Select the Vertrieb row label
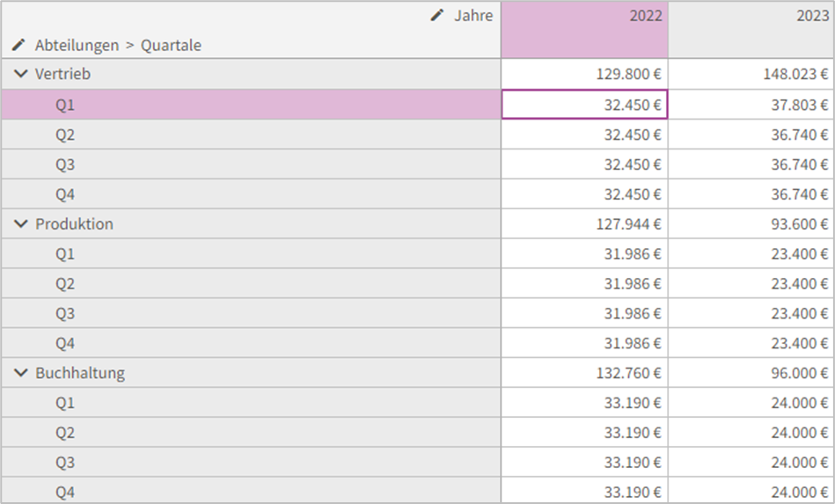Image resolution: width=835 pixels, height=504 pixels. tap(62, 74)
